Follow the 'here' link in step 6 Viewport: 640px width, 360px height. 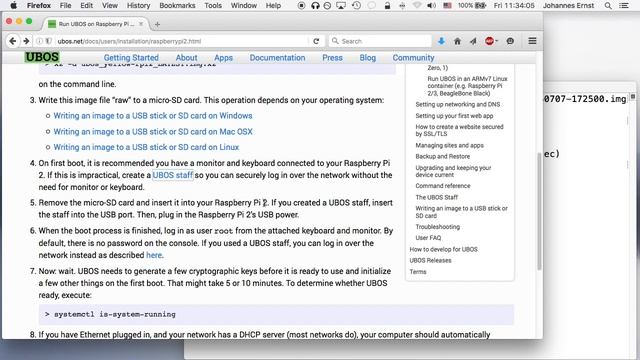[x=154, y=255]
